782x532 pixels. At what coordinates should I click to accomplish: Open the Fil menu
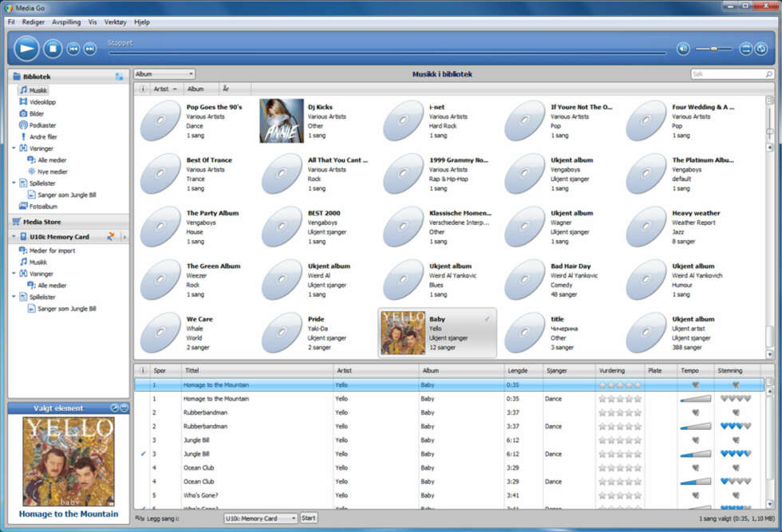point(11,22)
